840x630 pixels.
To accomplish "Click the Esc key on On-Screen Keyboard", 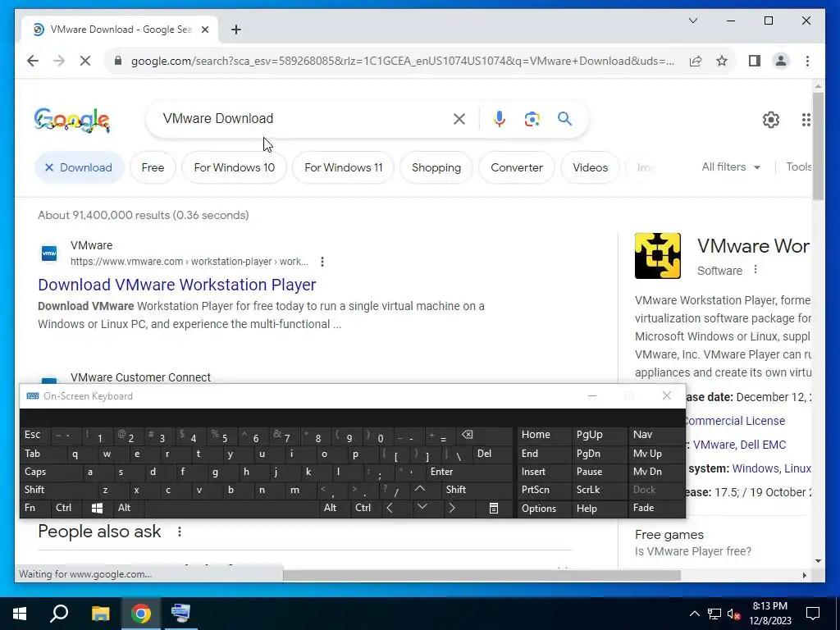I will pyautogui.click(x=35, y=435).
